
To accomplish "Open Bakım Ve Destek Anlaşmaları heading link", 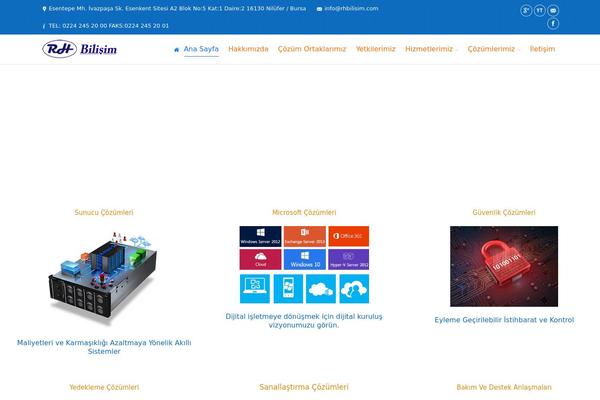I will pyautogui.click(x=504, y=387).
